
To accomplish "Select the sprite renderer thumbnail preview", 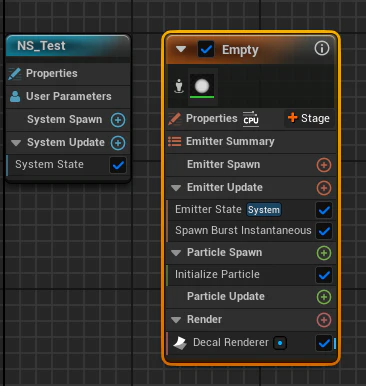I will 202,86.
